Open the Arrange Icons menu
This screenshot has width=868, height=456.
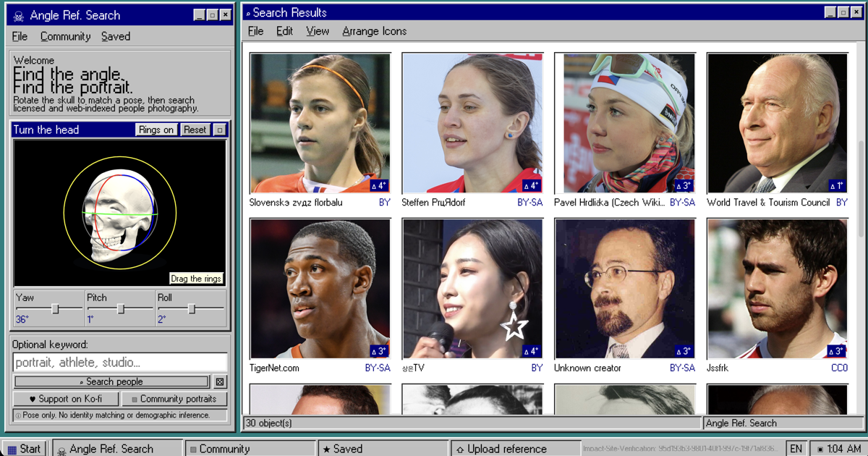click(374, 31)
